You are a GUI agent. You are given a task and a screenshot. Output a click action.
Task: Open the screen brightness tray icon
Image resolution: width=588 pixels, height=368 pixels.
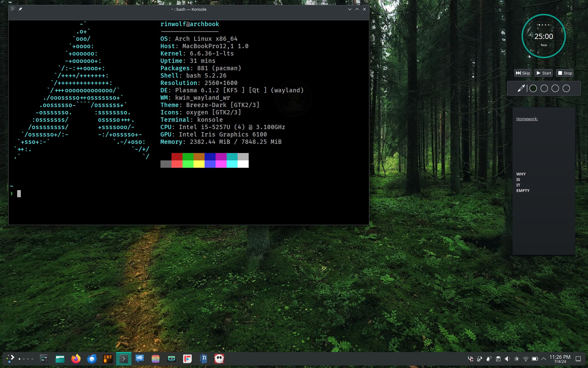coord(517,359)
